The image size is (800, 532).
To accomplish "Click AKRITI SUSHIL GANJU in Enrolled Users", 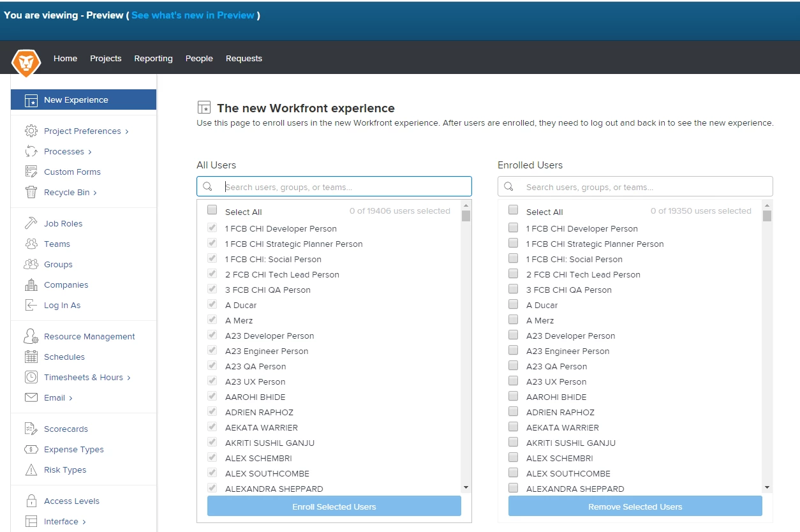I will coord(571,443).
